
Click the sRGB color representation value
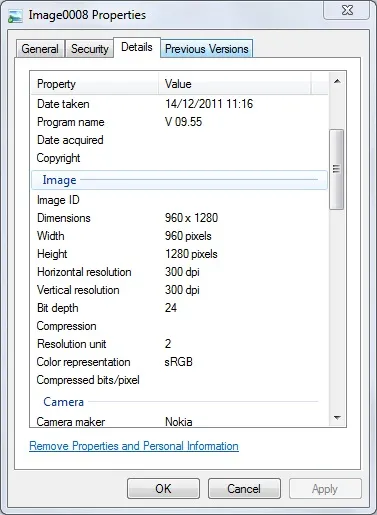pyautogui.click(x=179, y=362)
